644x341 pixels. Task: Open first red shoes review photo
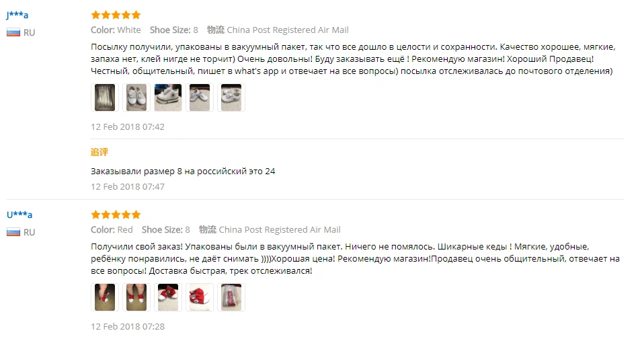pyautogui.click(x=105, y=297)
